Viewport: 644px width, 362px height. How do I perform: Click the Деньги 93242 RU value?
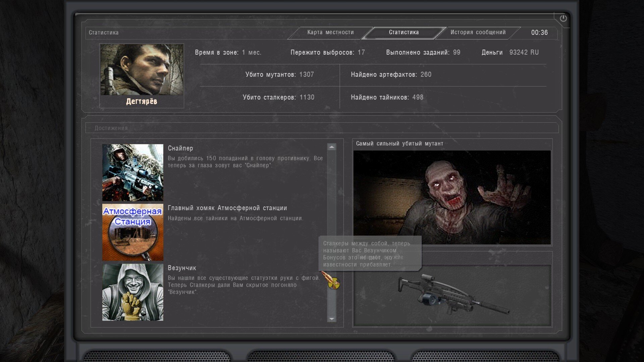coord(524,53)
